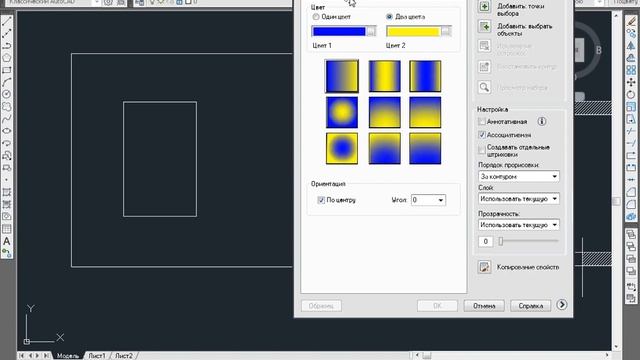The height and width of the screenshot is (360, 640).
Task: Select the Construction Line tool
Action: [7, 33]
